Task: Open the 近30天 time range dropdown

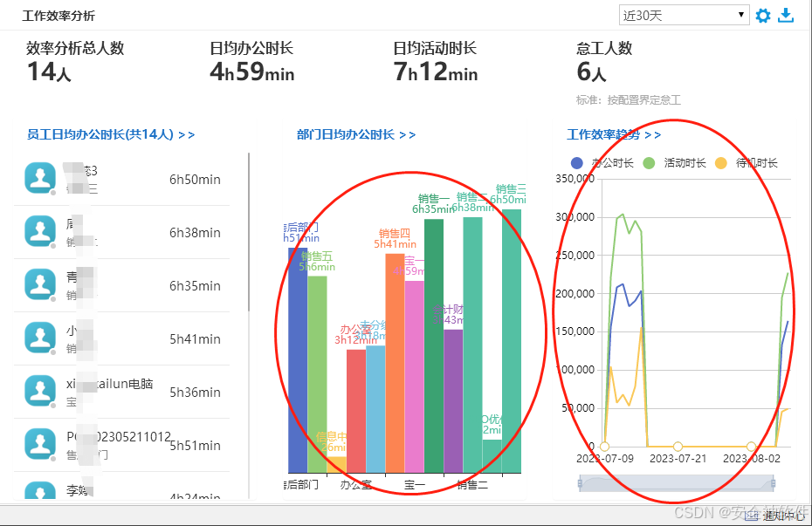Action: coord(685,16)
